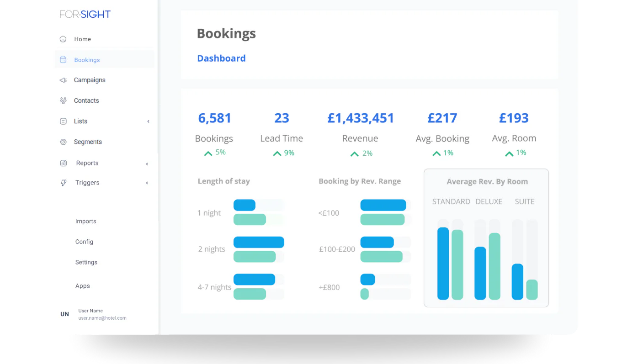Expand the Triggers submenu chevron
The height and width of the screenshot is (364, 622).
pos(147,183)
